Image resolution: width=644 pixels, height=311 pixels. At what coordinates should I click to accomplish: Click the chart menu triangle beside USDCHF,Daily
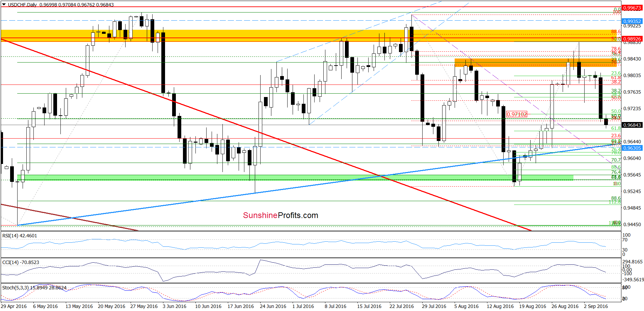4,5
